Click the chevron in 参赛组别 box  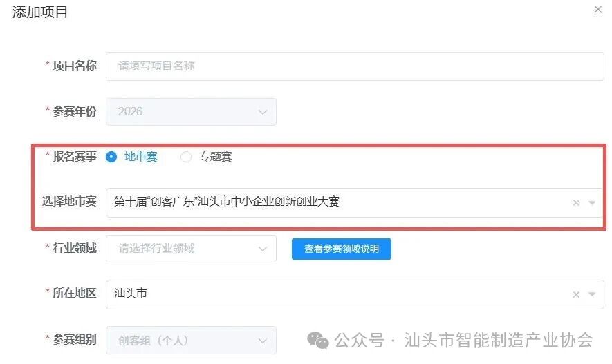[x=263, y=341]
